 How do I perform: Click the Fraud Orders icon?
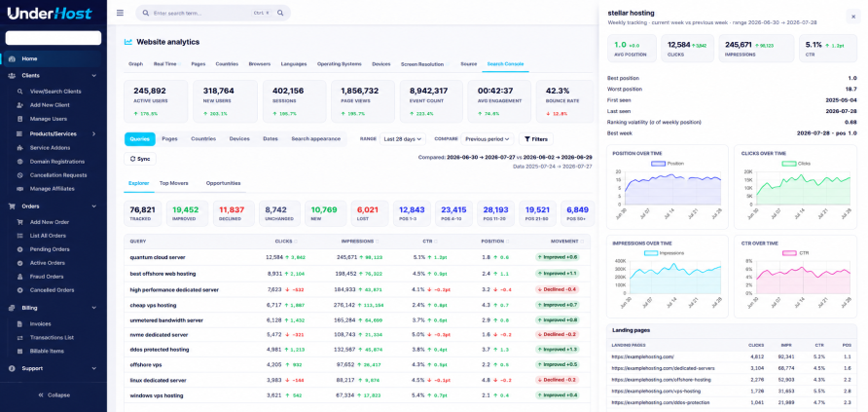[x=19, y=277]
